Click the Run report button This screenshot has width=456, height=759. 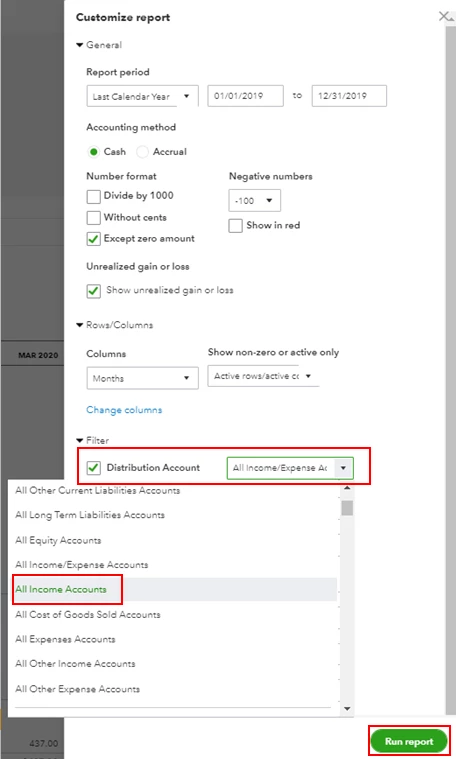tap(409, 742)
